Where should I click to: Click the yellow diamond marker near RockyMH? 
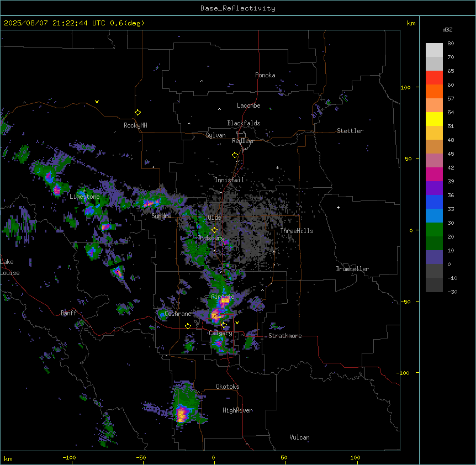click(137, 113)
